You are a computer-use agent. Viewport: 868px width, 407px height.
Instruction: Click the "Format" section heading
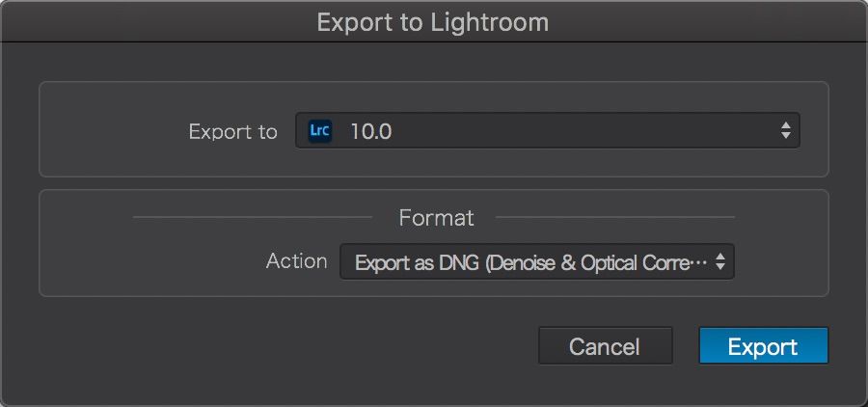(x=436, y=218)
